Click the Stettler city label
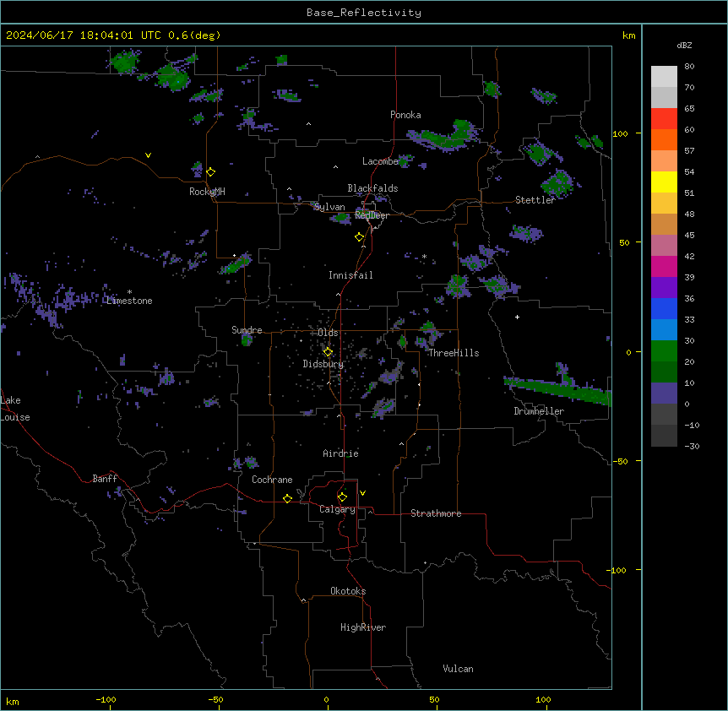Viewport: 728px width, 711px height. pyautogui.click(x=535, y=200)
